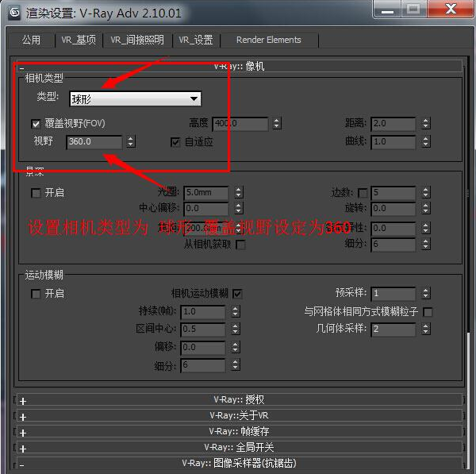
Task: Click the 高度 spinner arrows
Action: click(277, 123)
